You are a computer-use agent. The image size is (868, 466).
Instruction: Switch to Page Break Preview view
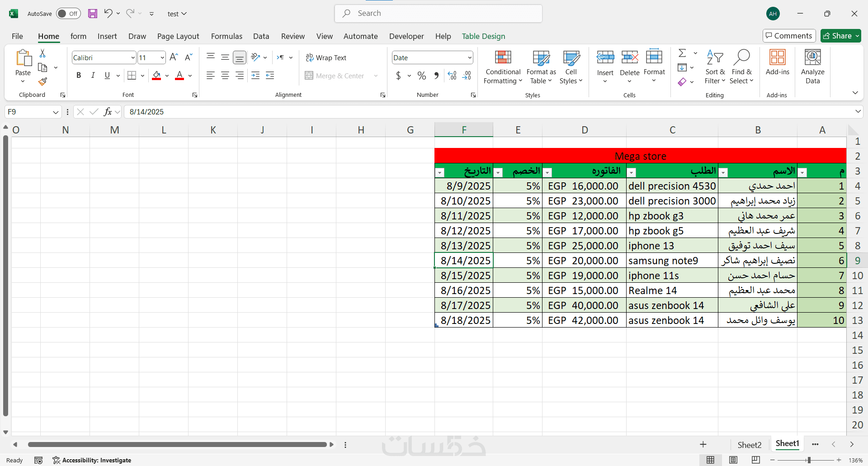point(756,460)
